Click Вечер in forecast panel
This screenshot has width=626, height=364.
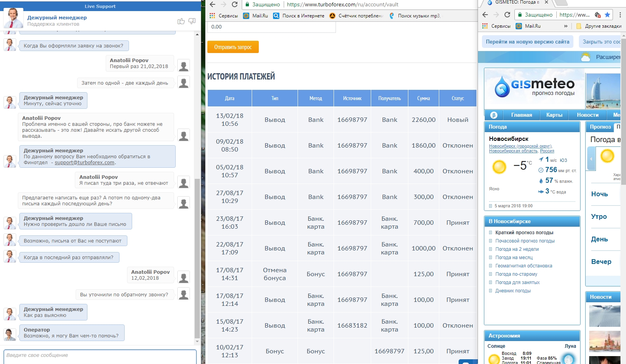(x=601, y=262)
